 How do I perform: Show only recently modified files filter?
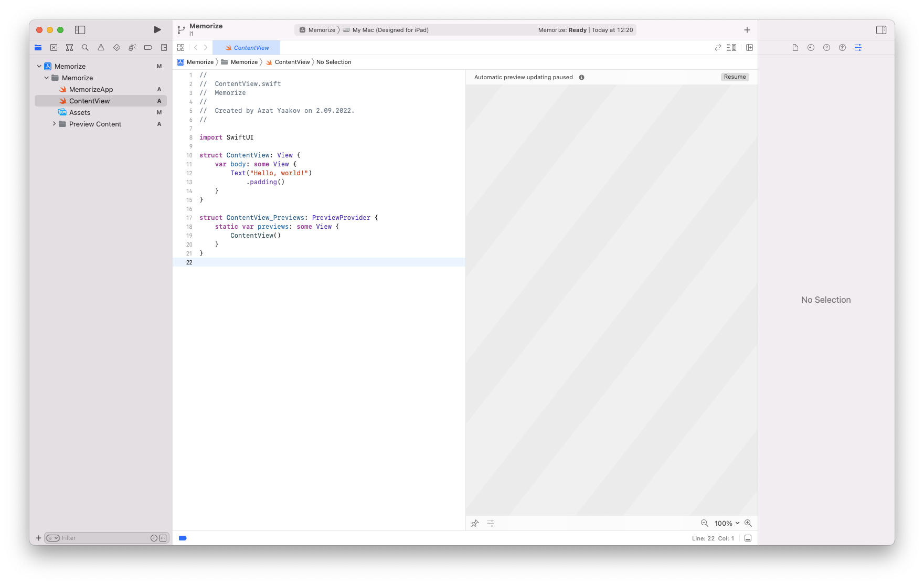154,538
